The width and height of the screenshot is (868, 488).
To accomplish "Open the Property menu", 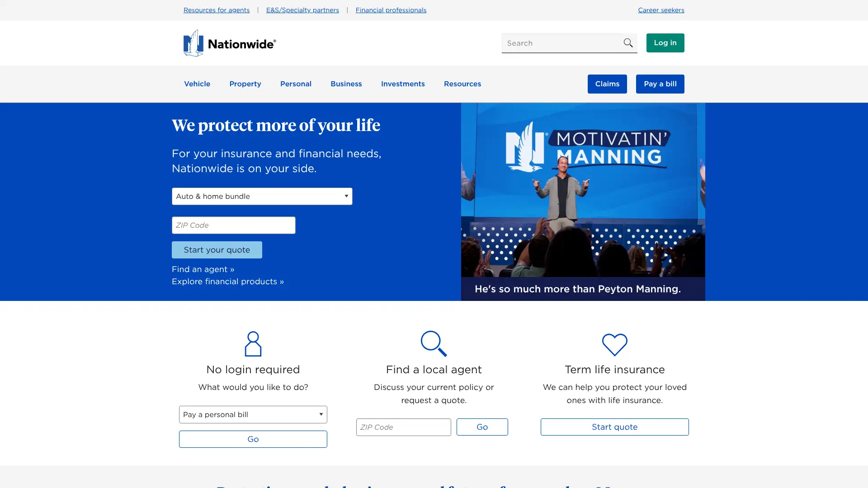I will pyautogui.click(x=245, y=84).
